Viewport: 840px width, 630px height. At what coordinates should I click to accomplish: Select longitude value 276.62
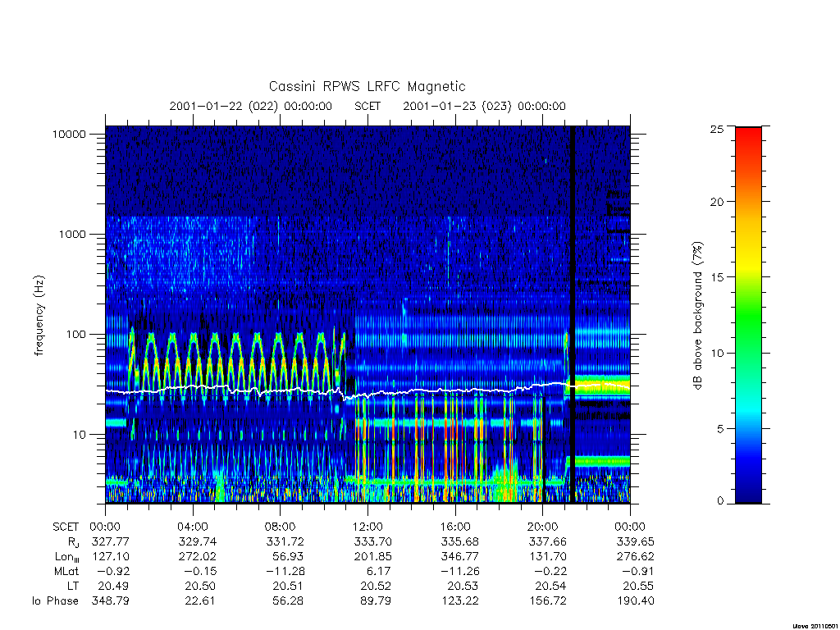pyautogui.click(x=636, y=557)
